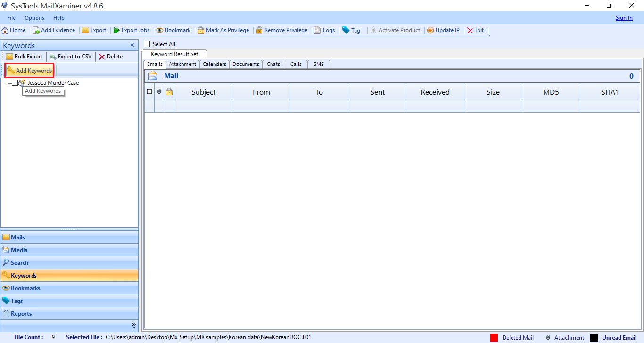Image resolution: width=644 pixels, height=343 pixels.
Task: Click the Mail envelope icon header
Action: [x=153, y=76]
